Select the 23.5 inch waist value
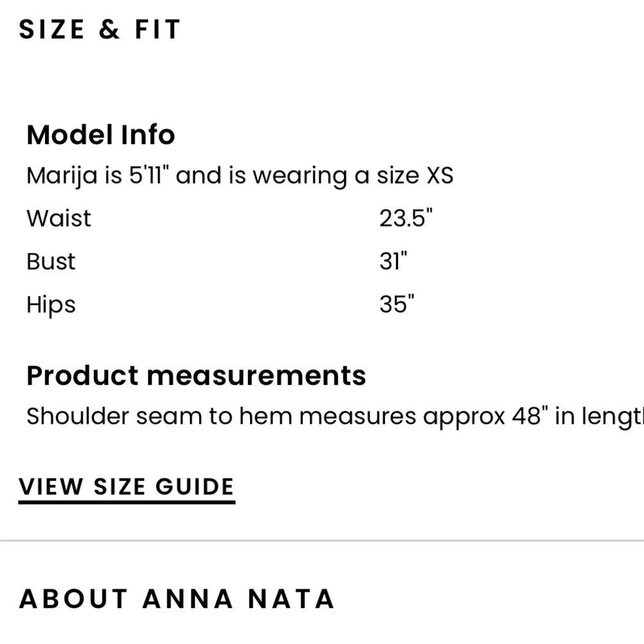 pyautogui.click(x=406, y=218)
